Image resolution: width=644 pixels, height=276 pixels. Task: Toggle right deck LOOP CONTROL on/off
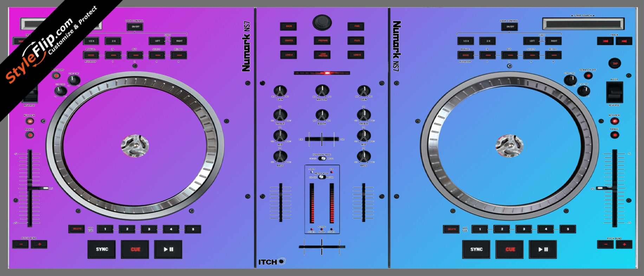pyautogui.click(x=509, y=27)
